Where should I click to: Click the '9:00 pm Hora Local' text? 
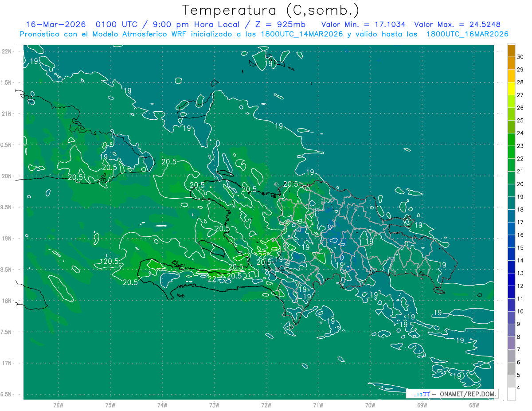(x=196, y=25)
